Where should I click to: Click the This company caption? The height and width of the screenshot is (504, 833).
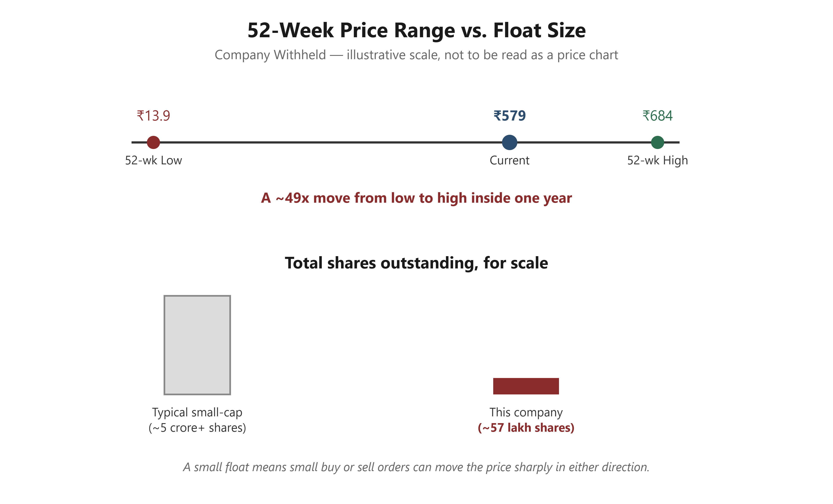click(526, 412)
